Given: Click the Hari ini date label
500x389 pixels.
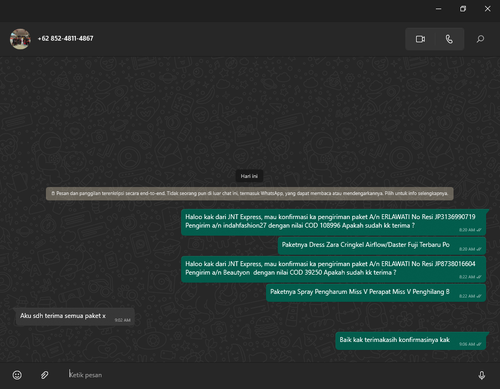Looking at the screenshot, I should pyautogui.click(x=249, y=176).
